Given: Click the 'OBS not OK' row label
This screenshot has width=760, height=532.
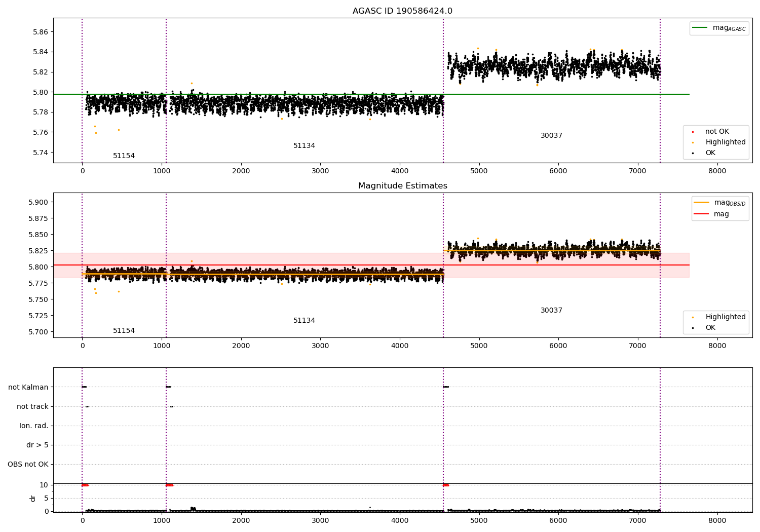Looking at the screenshot, I should click(28, 465).
